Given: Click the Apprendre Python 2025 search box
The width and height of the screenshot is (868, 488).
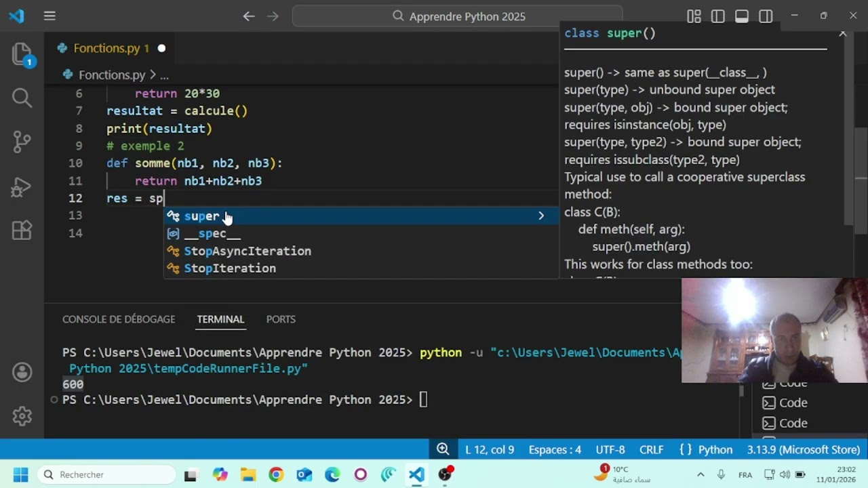Looking at the screenshot, I should (458, 16).
